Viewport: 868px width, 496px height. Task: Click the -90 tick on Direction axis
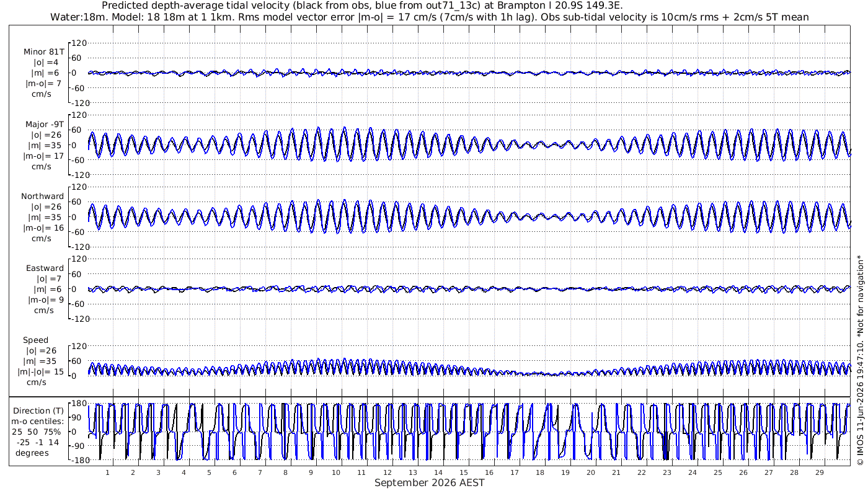pos(77,446)
